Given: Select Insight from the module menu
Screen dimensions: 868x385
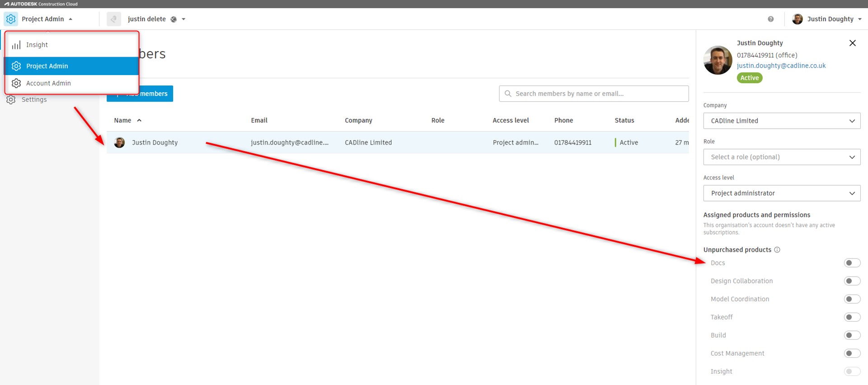Looking at the screenshot, I should pos(37,45).
